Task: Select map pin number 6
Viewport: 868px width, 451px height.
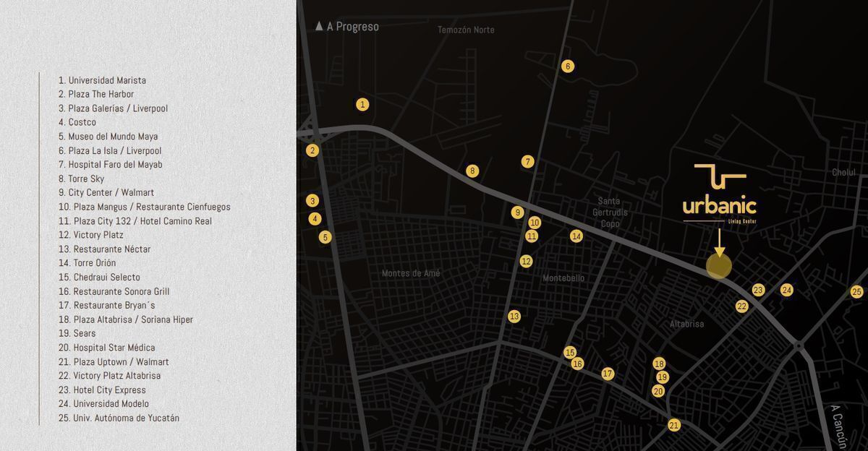Action: (568, 66)
